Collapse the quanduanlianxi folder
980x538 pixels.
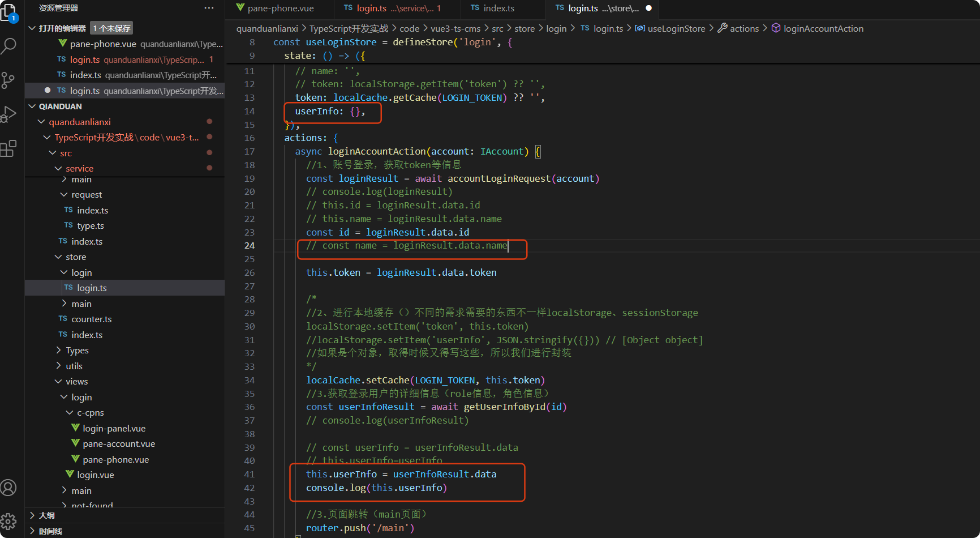coord(41,122)
